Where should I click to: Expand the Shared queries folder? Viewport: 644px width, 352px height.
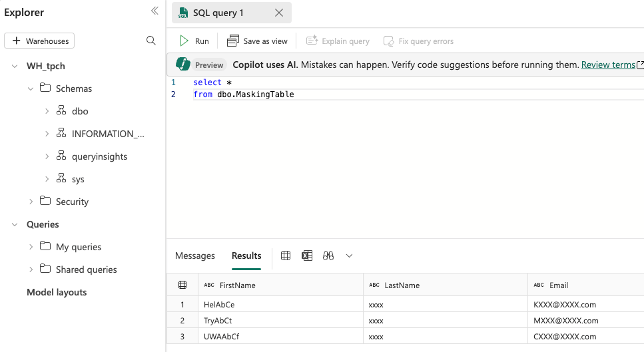coord(31,269)
